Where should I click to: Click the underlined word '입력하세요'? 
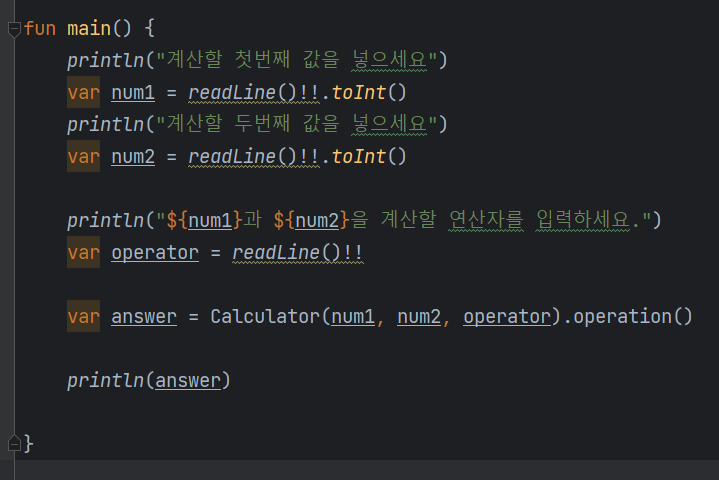coord(583,220)
